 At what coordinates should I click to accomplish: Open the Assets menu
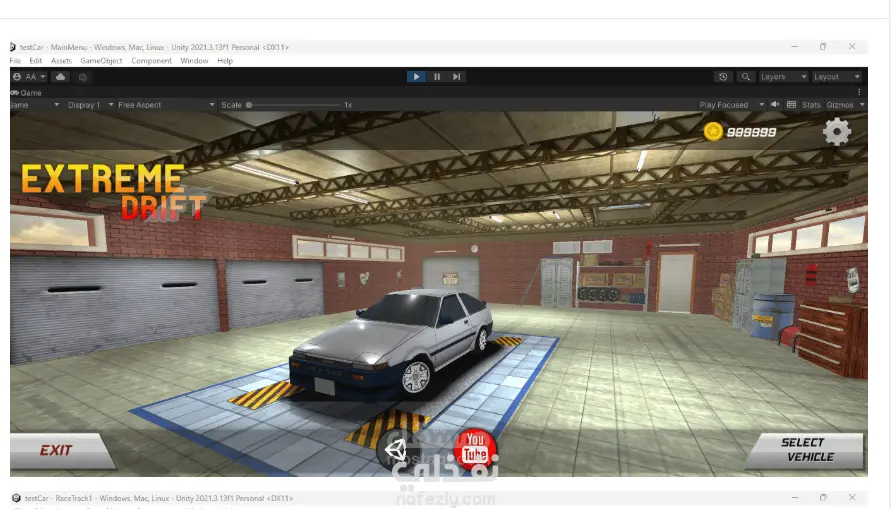[x=61, y=61]
